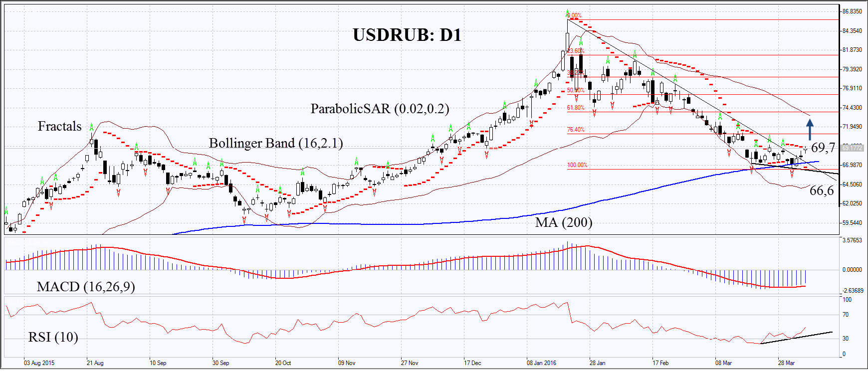Screen dimensions: 868x374
Task: Click the -2.63689 MACD scale value
Action: (x=852, y=291)
